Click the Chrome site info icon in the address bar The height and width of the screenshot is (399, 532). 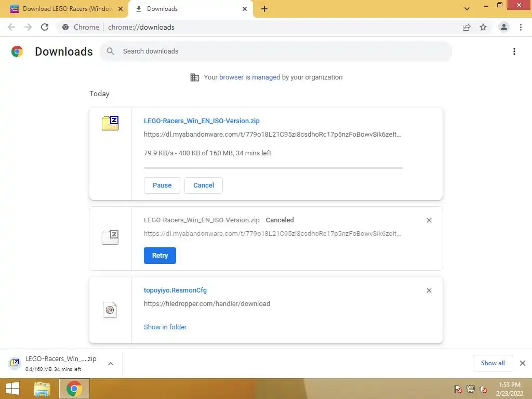point(65,27)
